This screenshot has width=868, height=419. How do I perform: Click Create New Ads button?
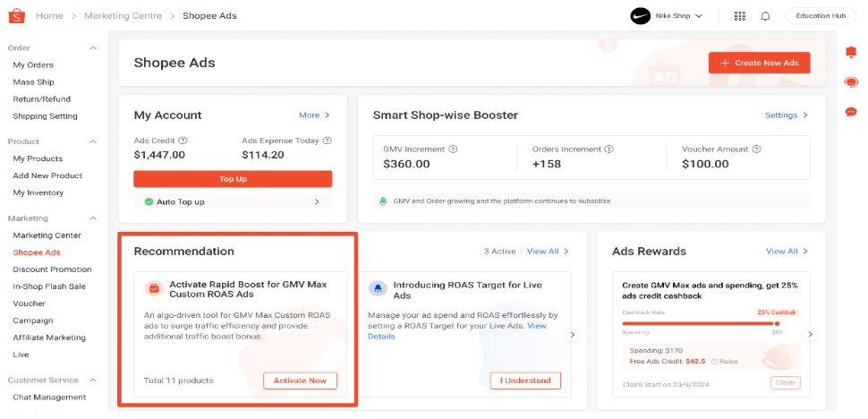pos(759,63)
